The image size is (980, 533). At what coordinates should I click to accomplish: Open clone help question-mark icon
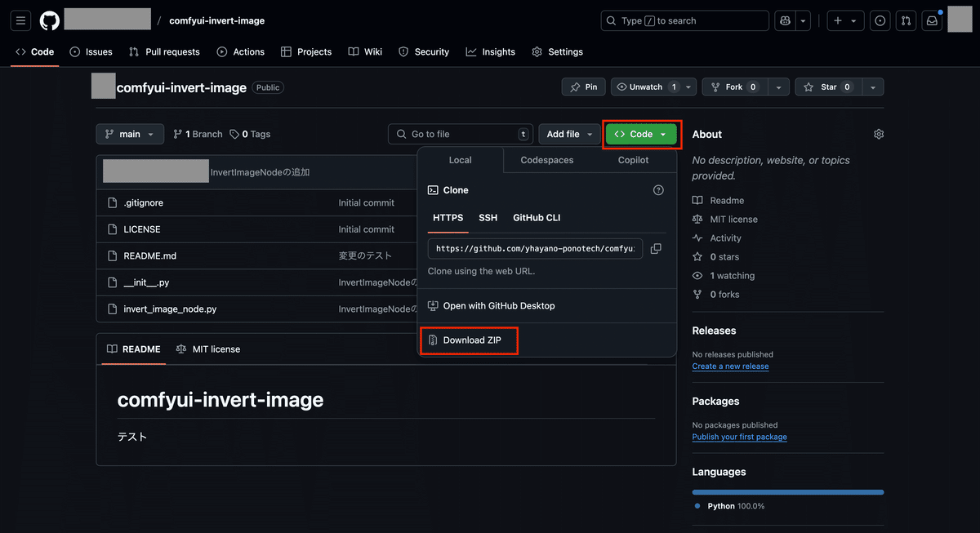click(658, 190)
